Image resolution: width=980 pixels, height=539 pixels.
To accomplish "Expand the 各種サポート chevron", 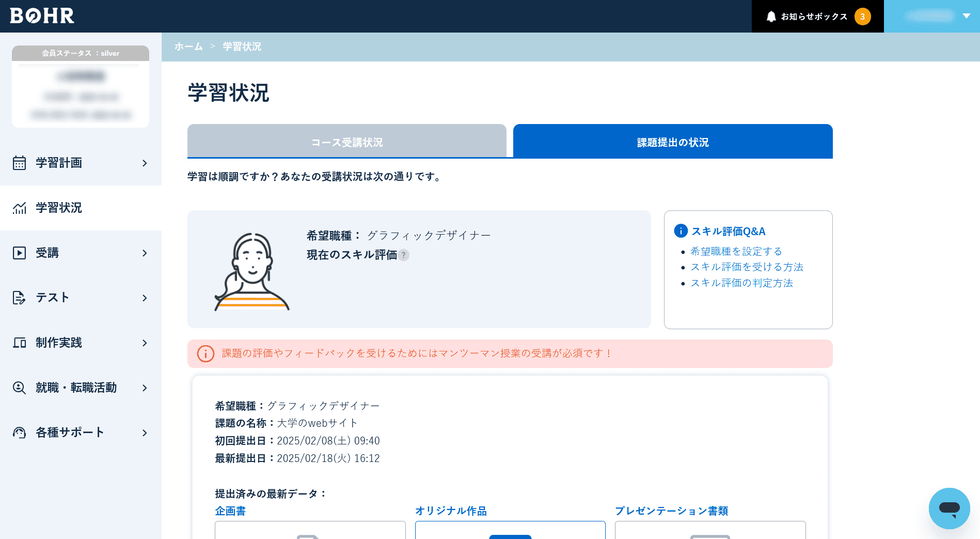I will [145, 433].
